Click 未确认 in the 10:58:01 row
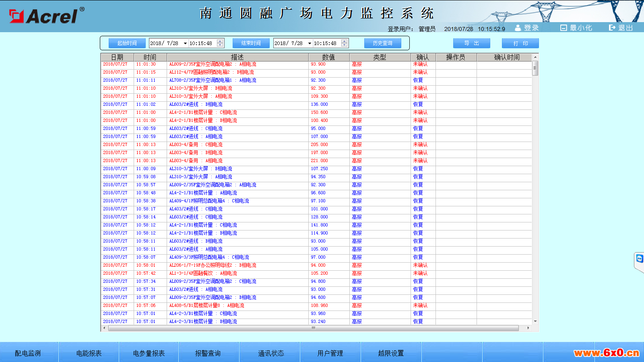The image size is (644, 362). tap(421, 265)
